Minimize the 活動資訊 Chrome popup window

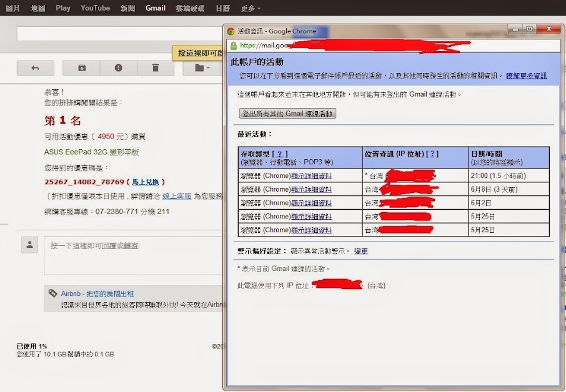pyautogui.click(x=515, y=29)
